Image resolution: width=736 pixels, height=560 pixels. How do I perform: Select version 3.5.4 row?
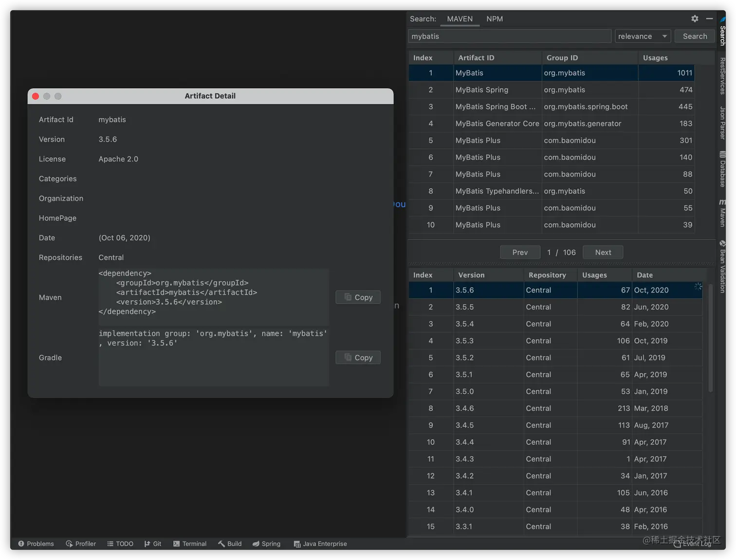[x=555, y=324]
